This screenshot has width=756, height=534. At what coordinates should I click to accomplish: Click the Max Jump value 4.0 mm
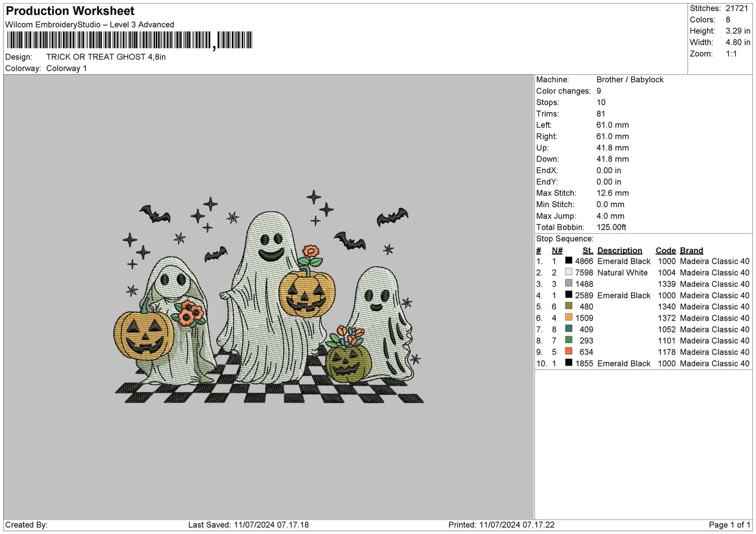pyautogui.click(x=611, y=216)
